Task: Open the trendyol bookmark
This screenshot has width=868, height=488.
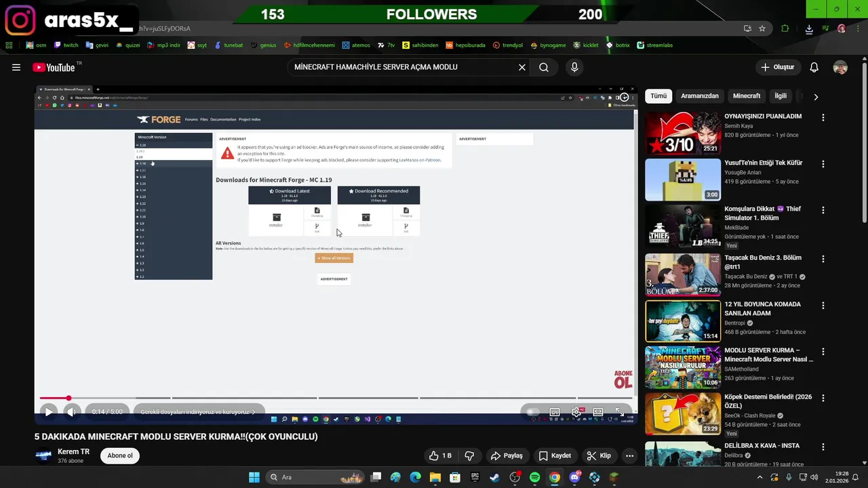Action: point(508,45)
